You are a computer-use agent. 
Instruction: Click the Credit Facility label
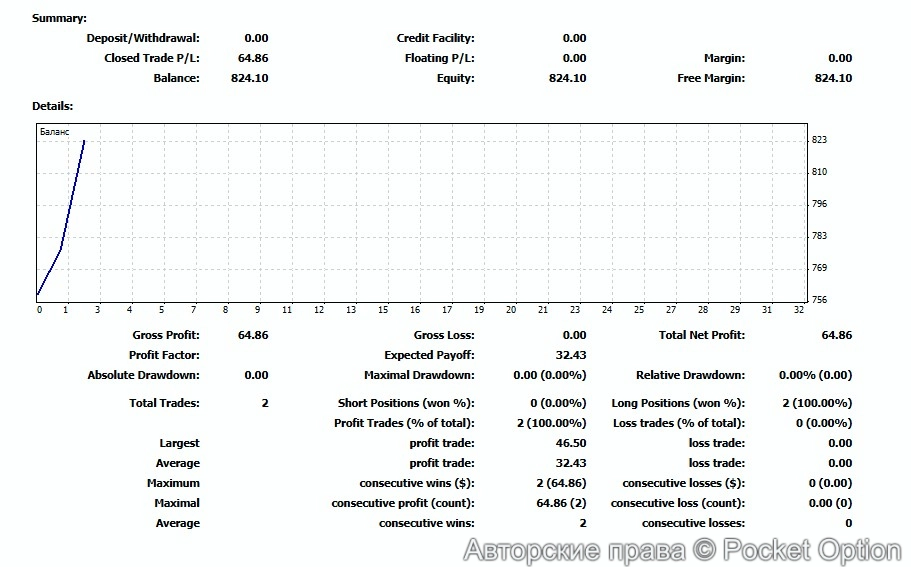tap(435, 38)
